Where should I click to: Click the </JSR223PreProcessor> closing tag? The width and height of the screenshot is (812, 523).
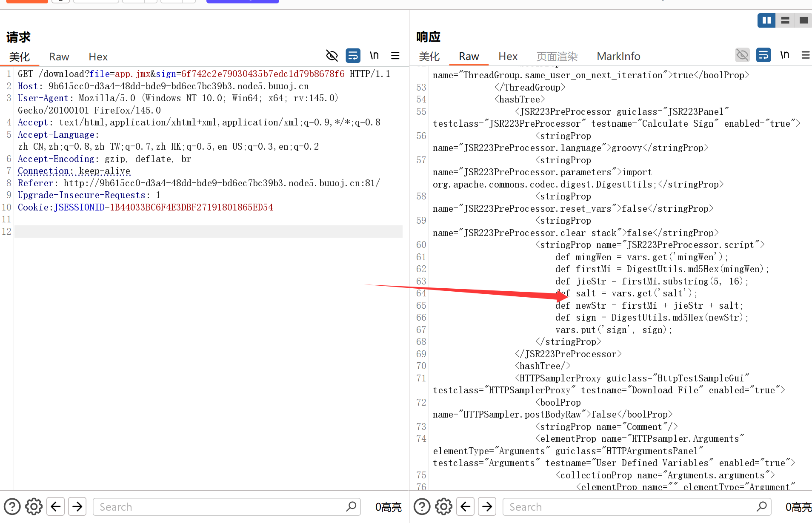point(568,354)
